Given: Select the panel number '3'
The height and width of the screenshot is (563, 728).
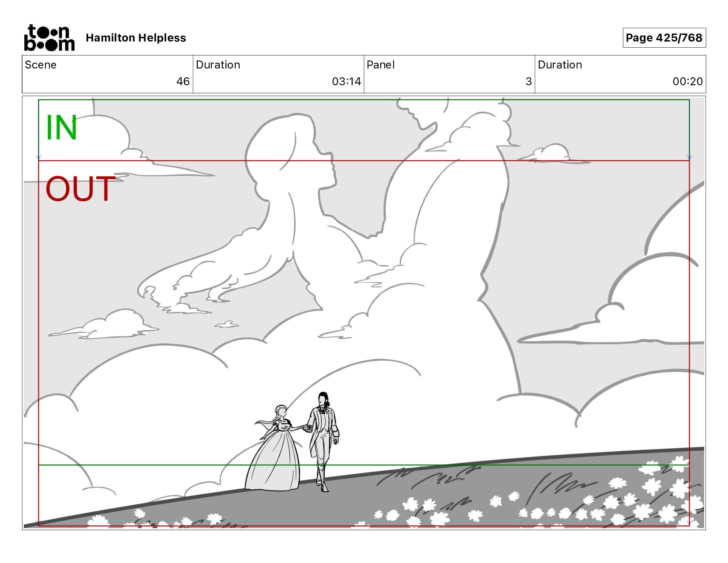Looking at the screenshot, I should coord(529,82).
